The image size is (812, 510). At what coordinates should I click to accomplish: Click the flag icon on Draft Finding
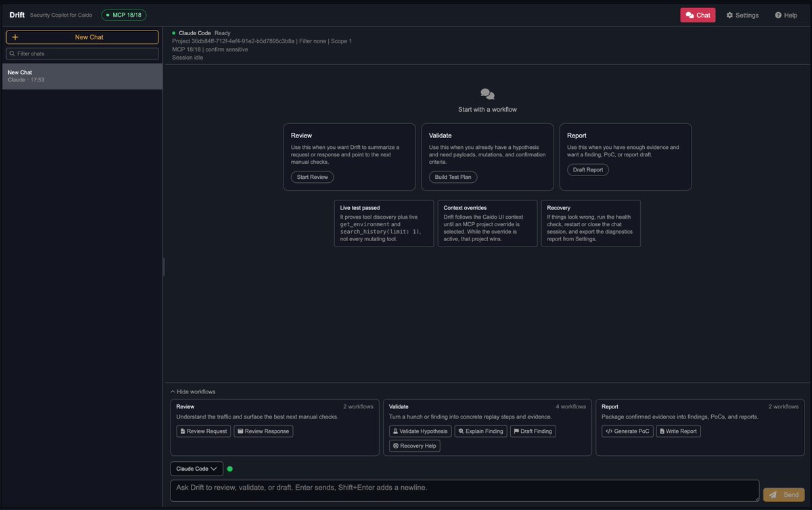[516, 431]
